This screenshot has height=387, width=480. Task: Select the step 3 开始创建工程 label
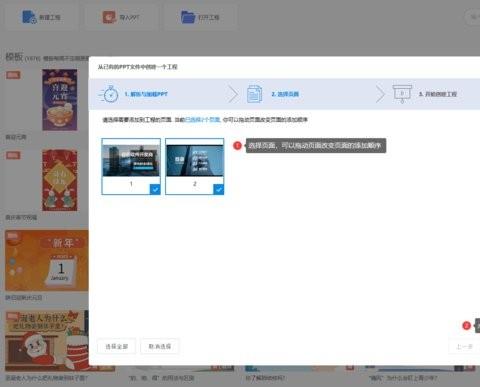click(438, 94)
